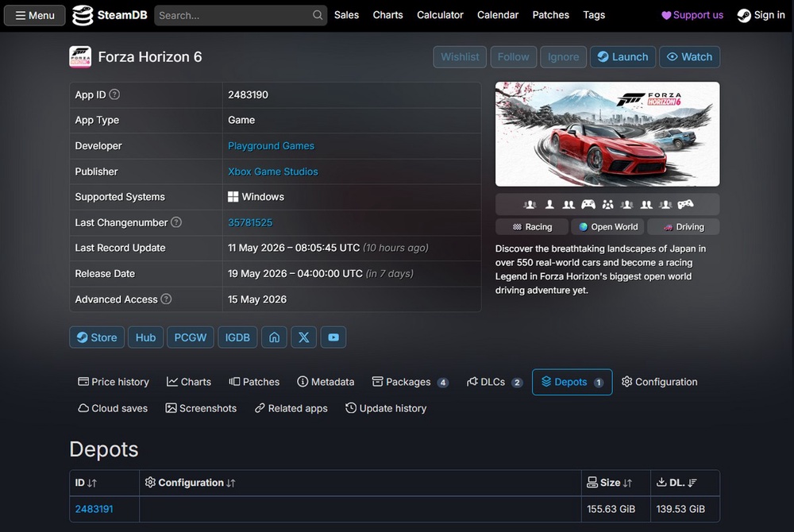Click the Last Changenumber help icon
The image size is (794, 532).
[x=176, y=222]
